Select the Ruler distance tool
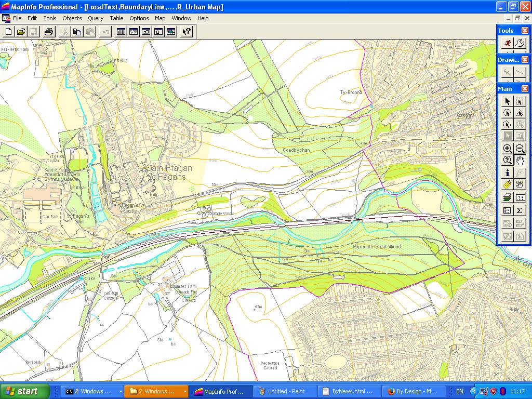The height and width of the screenshot is (399, 532). coord(520,197)
